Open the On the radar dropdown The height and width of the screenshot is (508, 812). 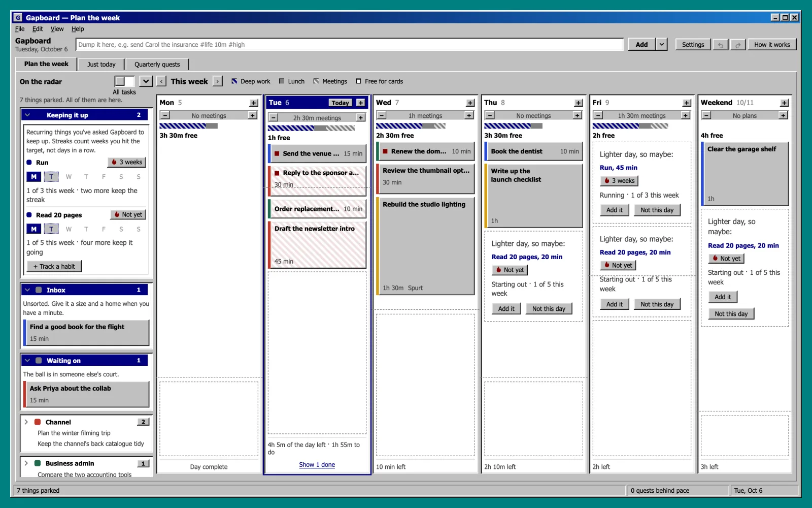(146, 81)
